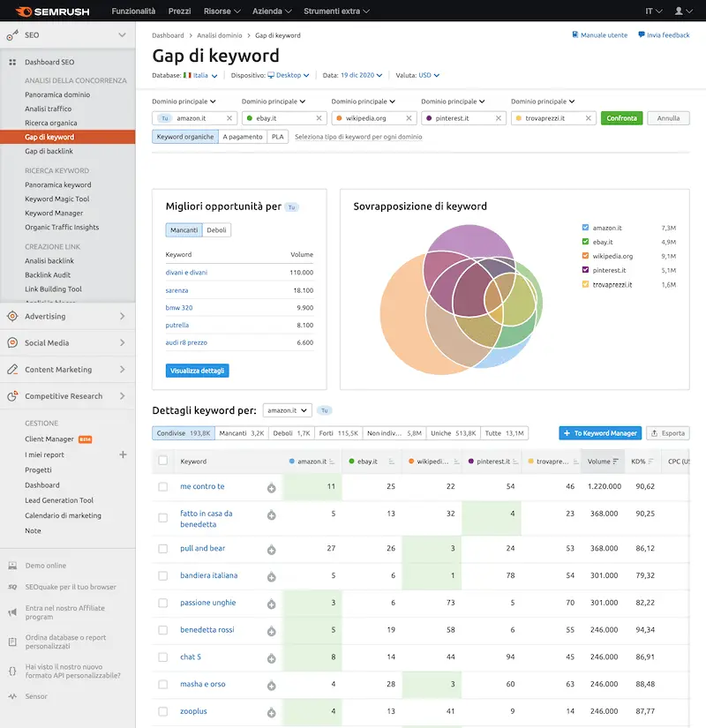Open the Strumenti extra dropdown
The width and height of the screenshot is (706, 728).
click(x=336, y=11)
